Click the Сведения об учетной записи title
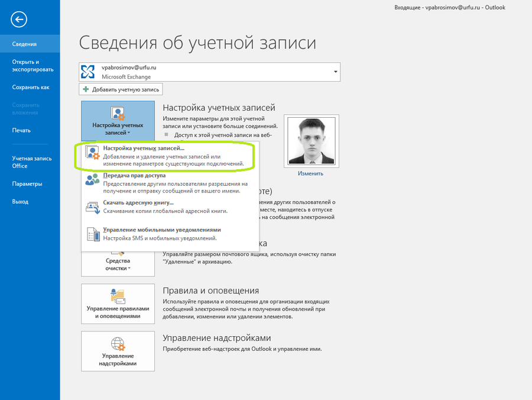 [197, 43]
